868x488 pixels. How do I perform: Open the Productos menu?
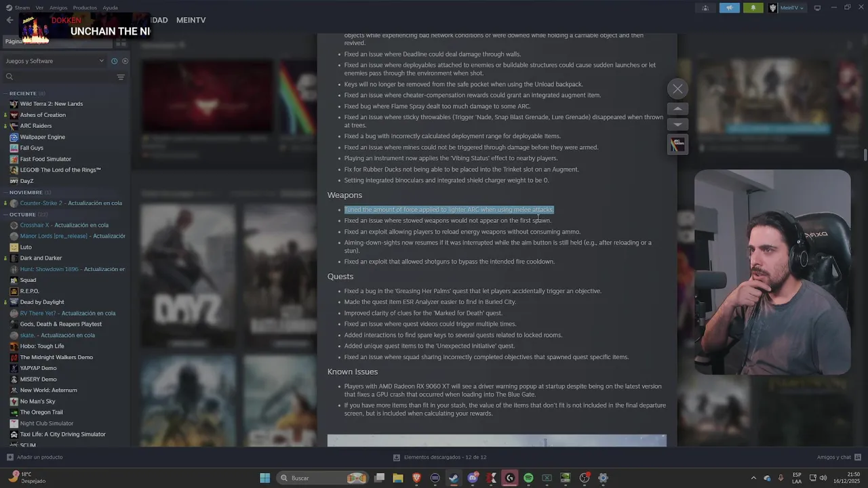[85, 7]
